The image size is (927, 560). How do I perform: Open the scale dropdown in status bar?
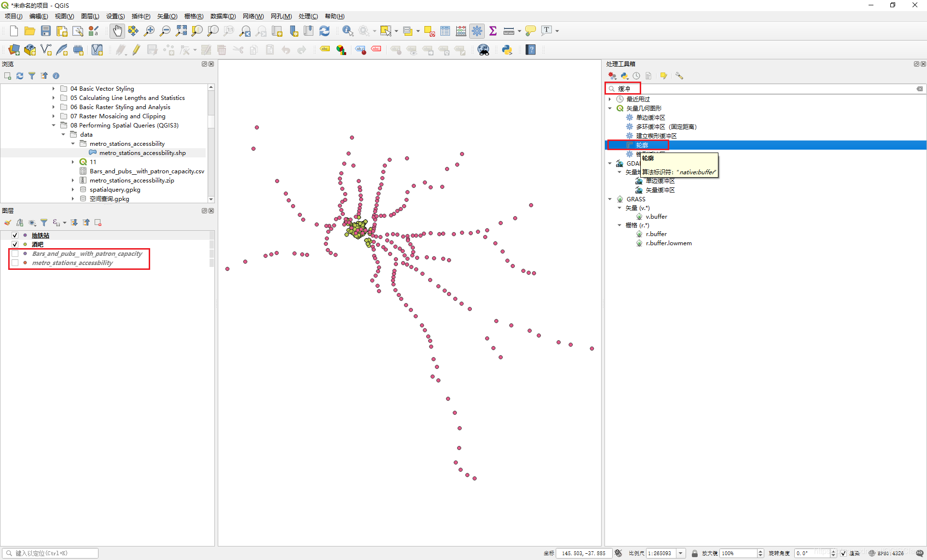pos(681,553)
